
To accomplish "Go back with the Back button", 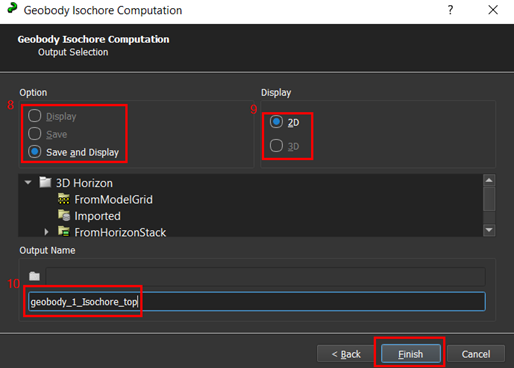I will point(346,354).
